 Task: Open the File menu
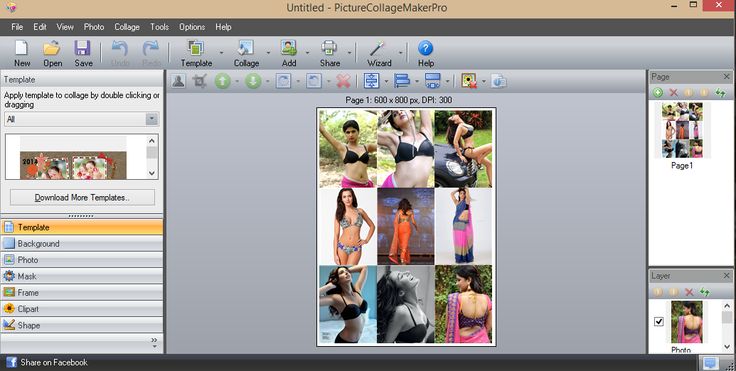tap(17, 27)
